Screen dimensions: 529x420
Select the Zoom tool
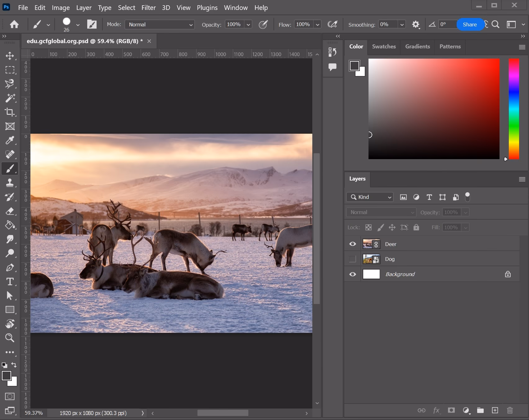[10, 338]
